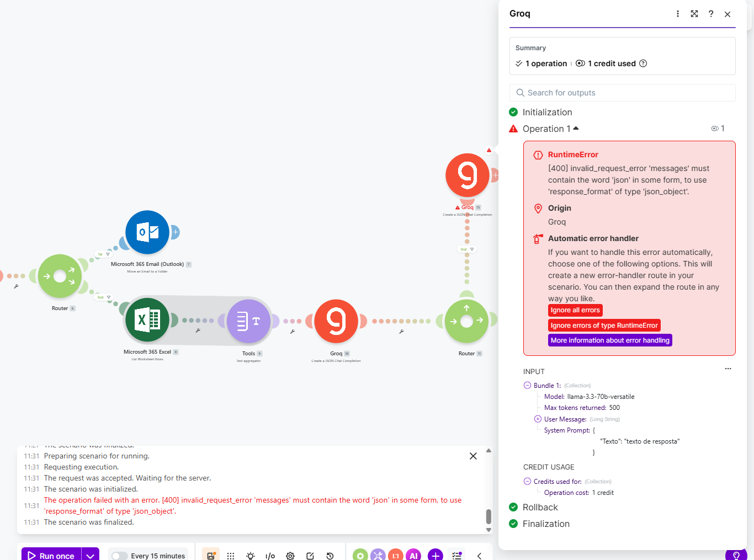Select the Tools text aggregator module
The height and width of the screenshot is (560, 754).
(249, 321)
